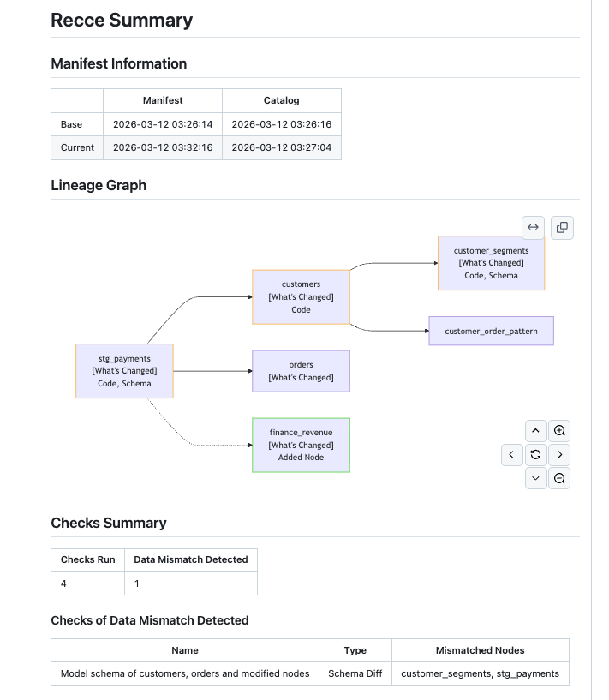The height and width of the screenshot is (700, 609).
Task: Copy the lineage graph code
Action: [562, 227]
